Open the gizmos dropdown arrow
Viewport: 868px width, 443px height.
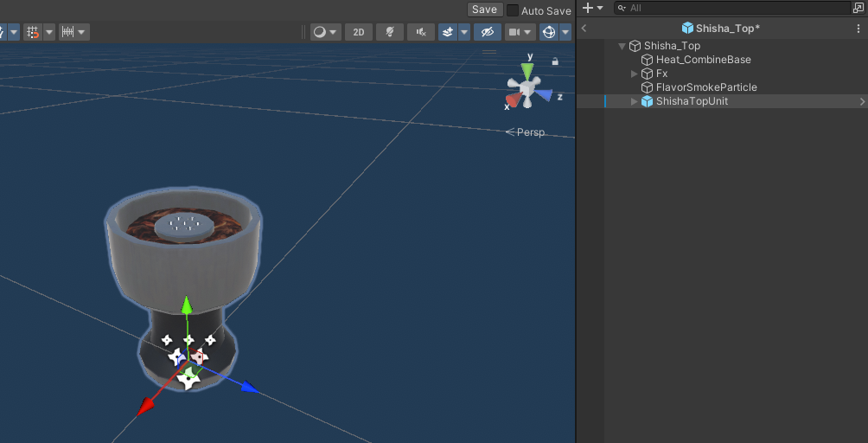(x=565, y=32)
